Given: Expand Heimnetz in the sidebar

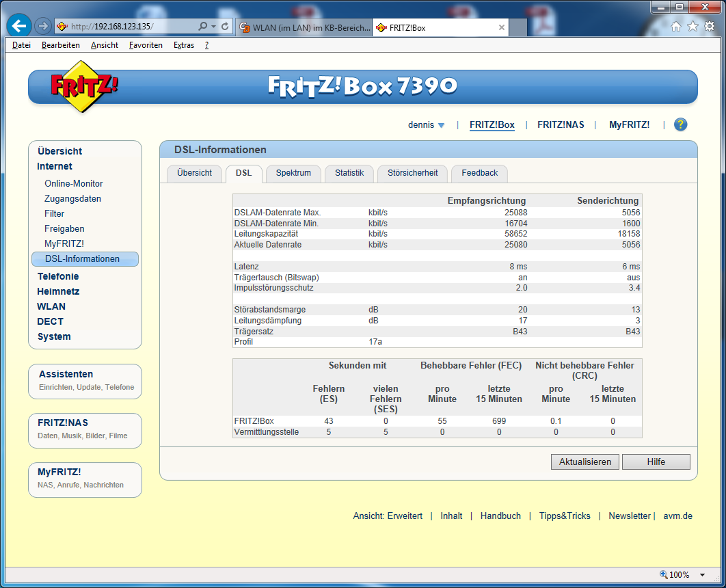Looking at the screenshot, I should point(58,291).
